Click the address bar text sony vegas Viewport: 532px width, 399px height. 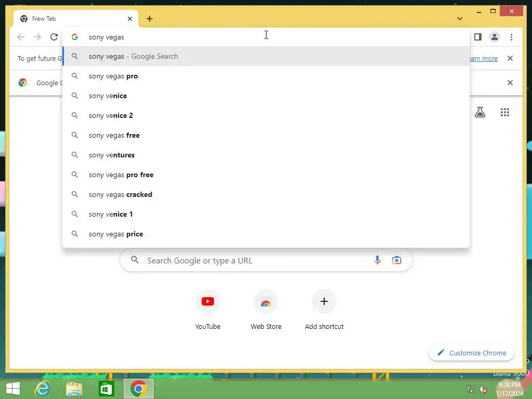[106, 37]
